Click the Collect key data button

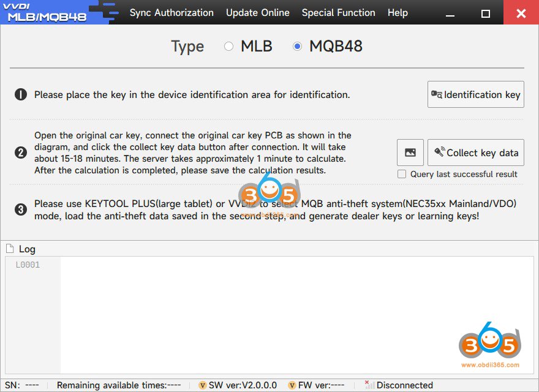pyautogui.click(x=476, y=153)
